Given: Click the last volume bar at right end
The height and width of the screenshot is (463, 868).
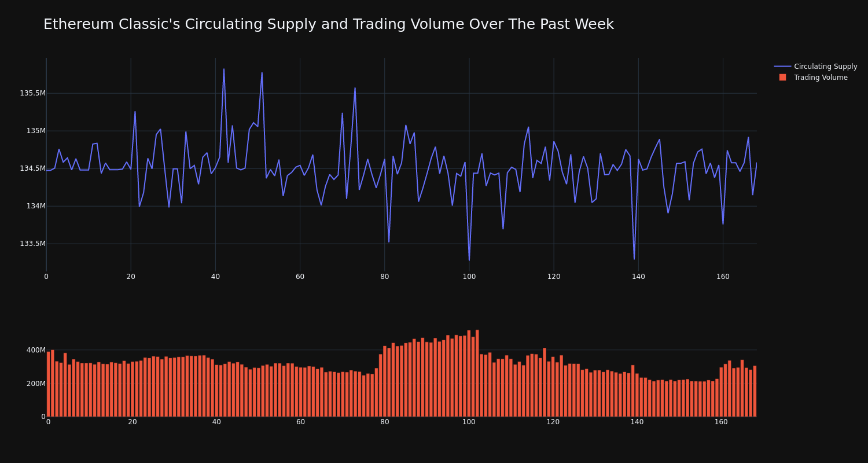Looking at the screenshot, I should [x=755, y=391].
